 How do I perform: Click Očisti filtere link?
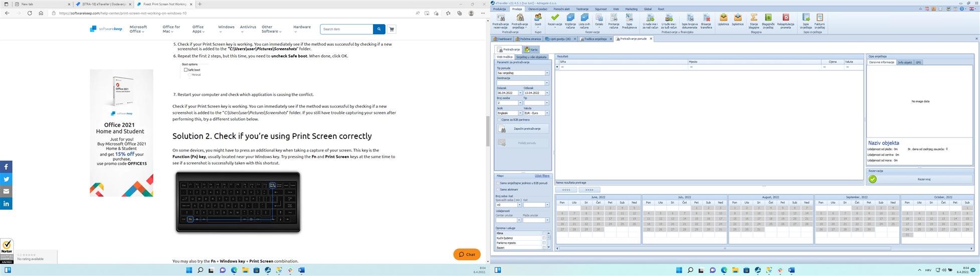(x=542, y=176)
